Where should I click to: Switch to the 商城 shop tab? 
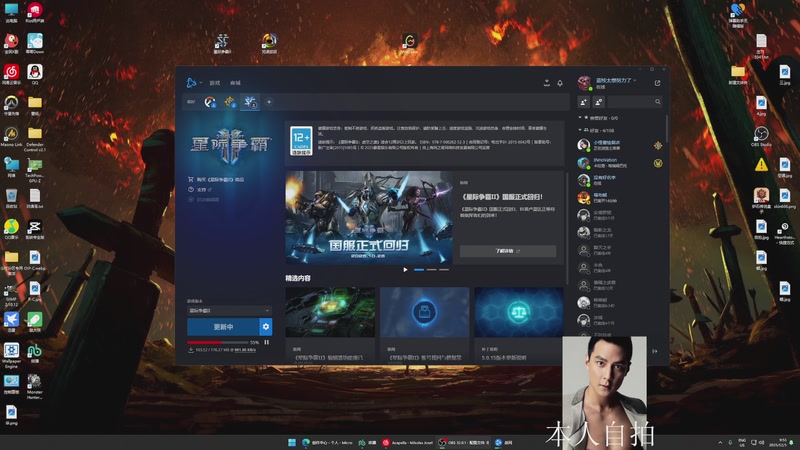[x=235, y=83]
